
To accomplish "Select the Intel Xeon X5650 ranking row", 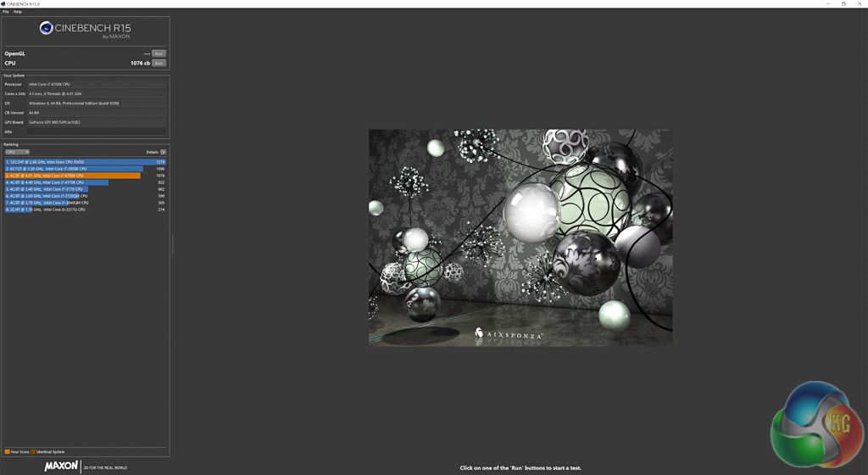I will 86,162.
